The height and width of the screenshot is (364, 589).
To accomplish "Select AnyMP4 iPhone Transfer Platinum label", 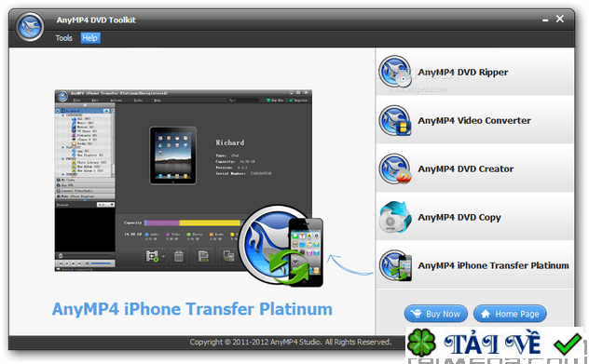I will [494, 265].
